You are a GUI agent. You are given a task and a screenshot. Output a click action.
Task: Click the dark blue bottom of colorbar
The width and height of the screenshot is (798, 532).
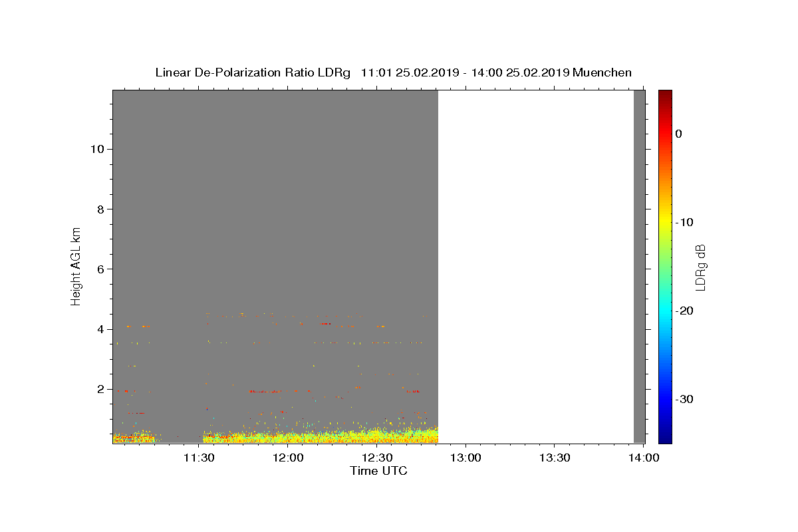665,438
